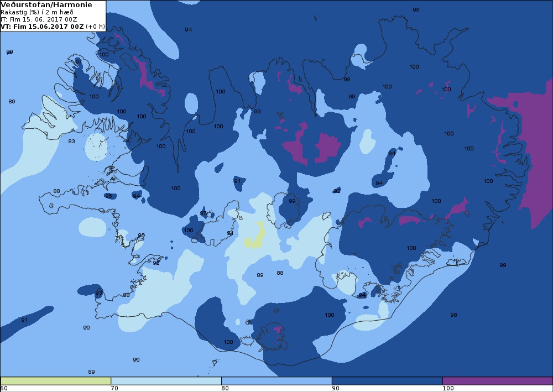Click the '60' legend scale label
This screenshot has height=392, width=553.
(x=4, y=388)
